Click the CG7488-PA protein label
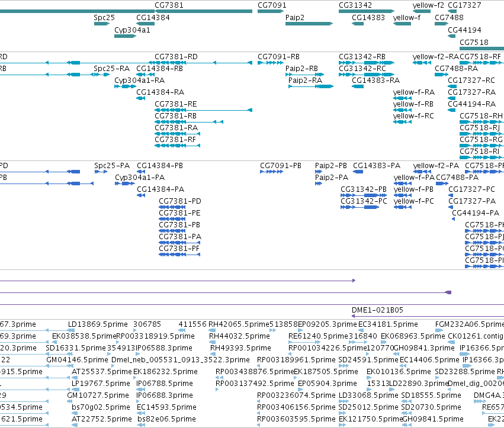This screenshot has width=504, height=428. point(457,178)
